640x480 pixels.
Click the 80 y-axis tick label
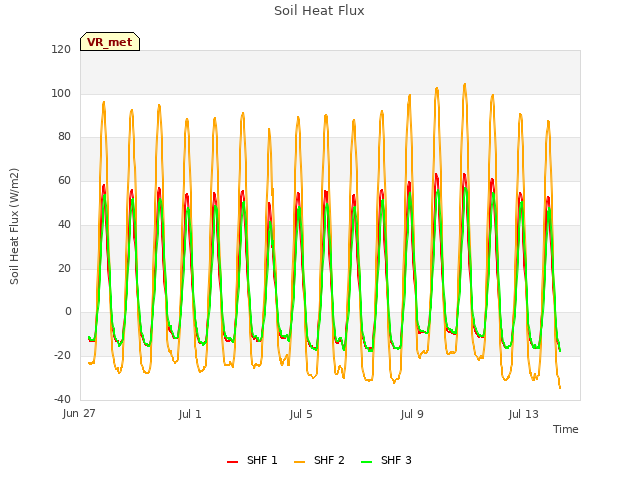coord(64,136)
